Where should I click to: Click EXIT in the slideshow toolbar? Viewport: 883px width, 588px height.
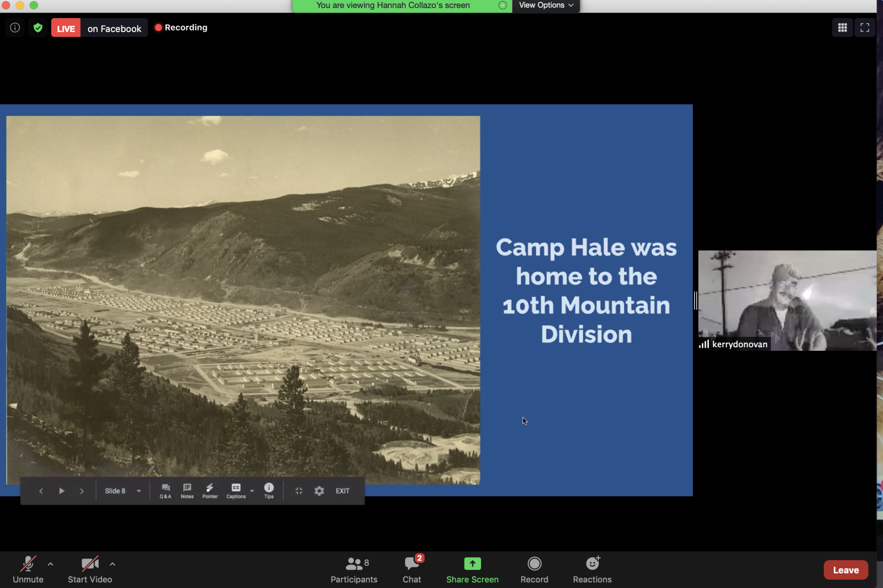(x=342, y=491)
